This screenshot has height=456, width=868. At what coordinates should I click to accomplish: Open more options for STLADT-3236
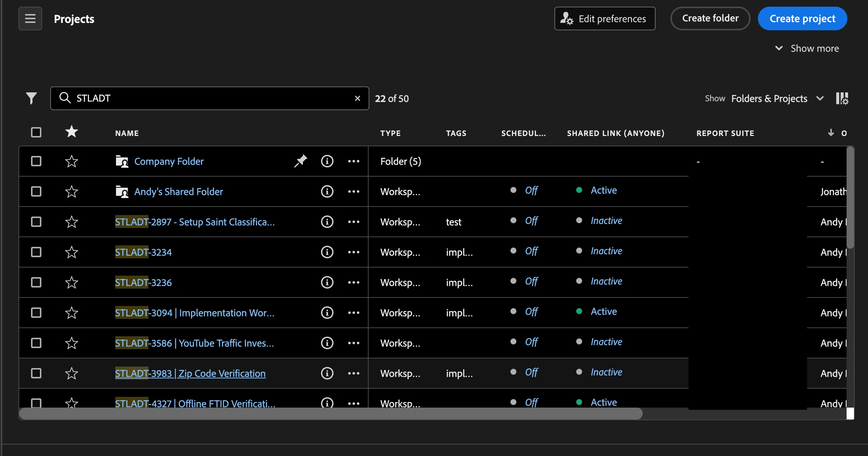353,282
